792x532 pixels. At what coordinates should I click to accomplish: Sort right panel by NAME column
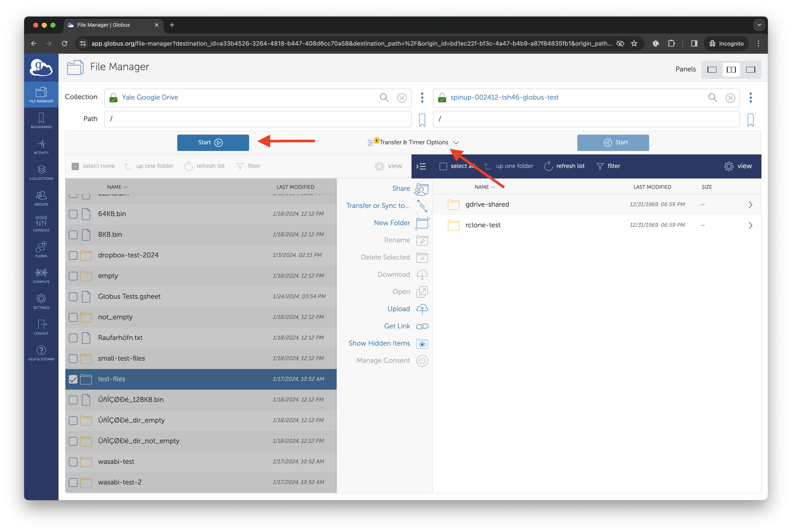pos(485,187)
